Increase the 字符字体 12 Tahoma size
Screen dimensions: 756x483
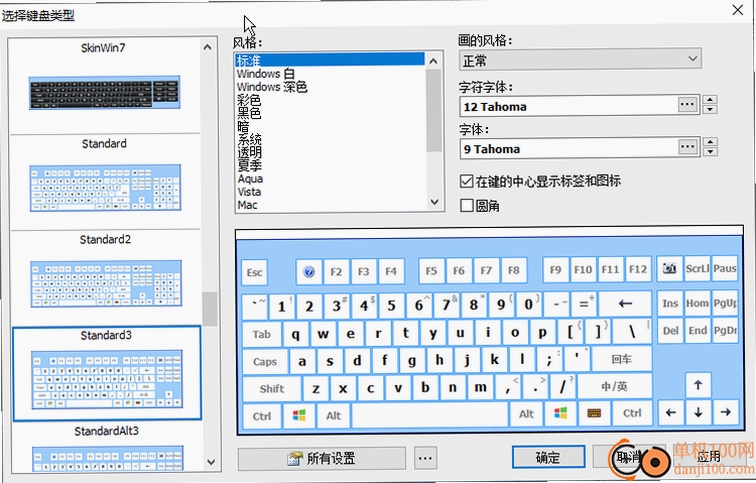(710, 100)
